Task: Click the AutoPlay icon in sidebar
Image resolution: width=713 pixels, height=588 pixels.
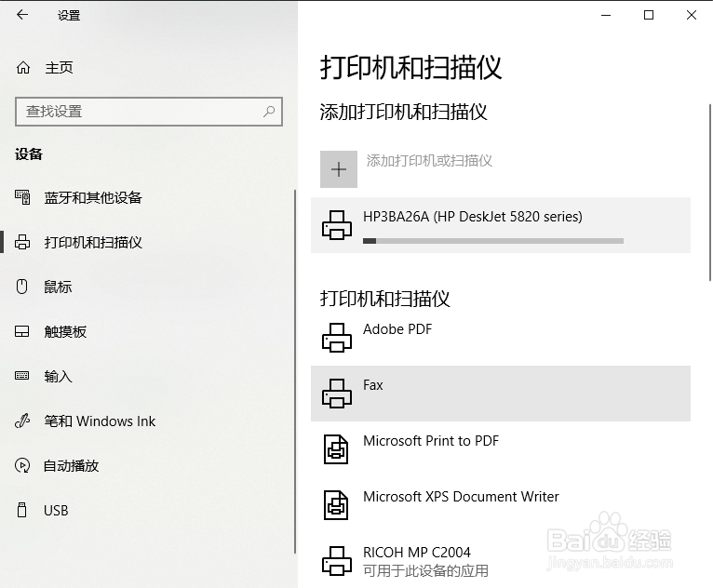Action: click(x=22, y=465)
